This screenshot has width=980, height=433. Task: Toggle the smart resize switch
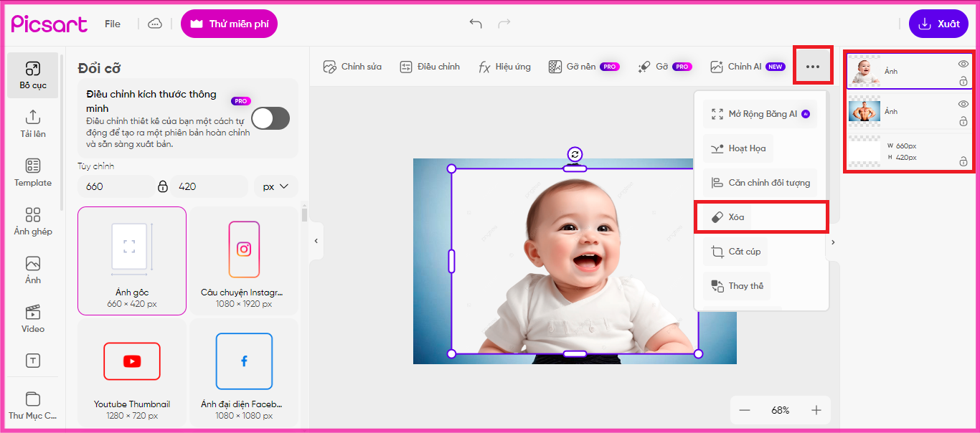pyautogui.click(x=270, y=118)
